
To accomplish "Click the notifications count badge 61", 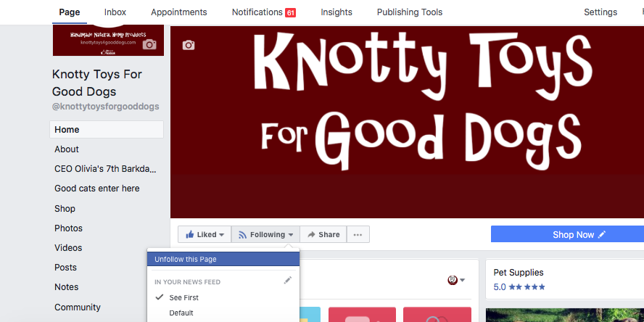I will (x=290, y=13).
